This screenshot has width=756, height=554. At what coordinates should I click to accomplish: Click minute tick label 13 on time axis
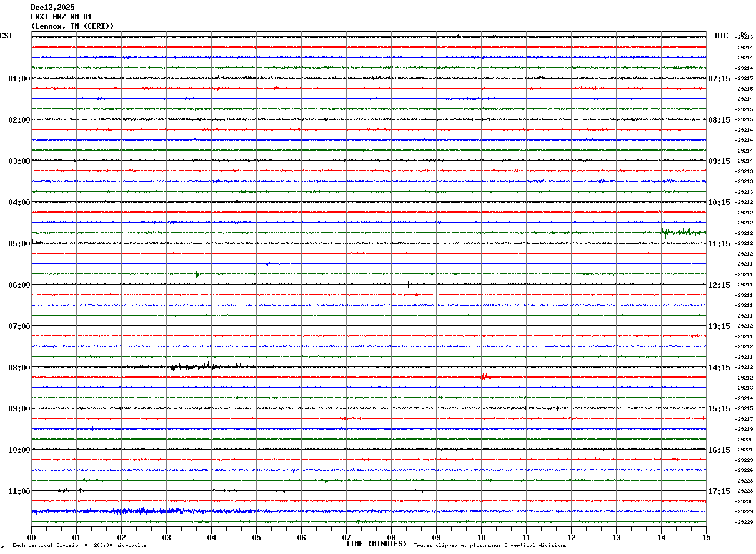[x=616, y=537]
